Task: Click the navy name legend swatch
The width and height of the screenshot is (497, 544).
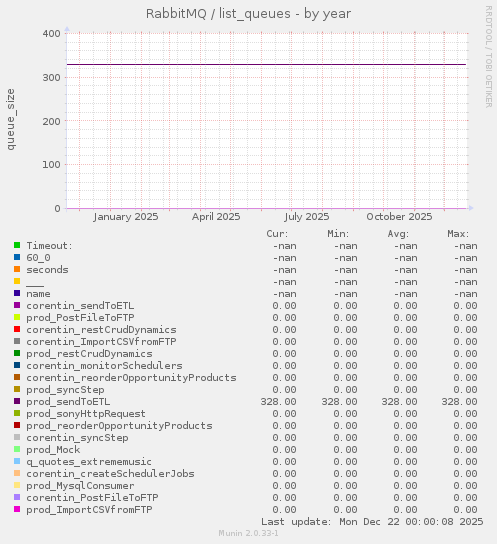Action: coord(17,293)
